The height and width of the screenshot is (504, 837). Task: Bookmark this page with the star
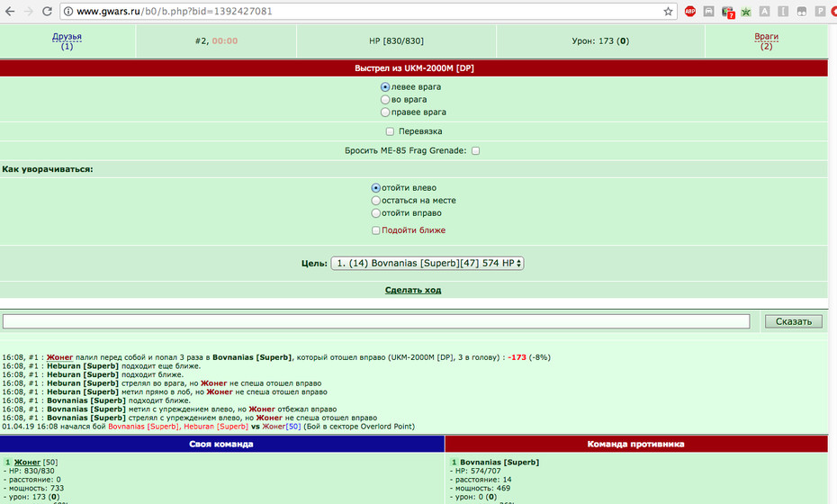click(x=668, y=11)
